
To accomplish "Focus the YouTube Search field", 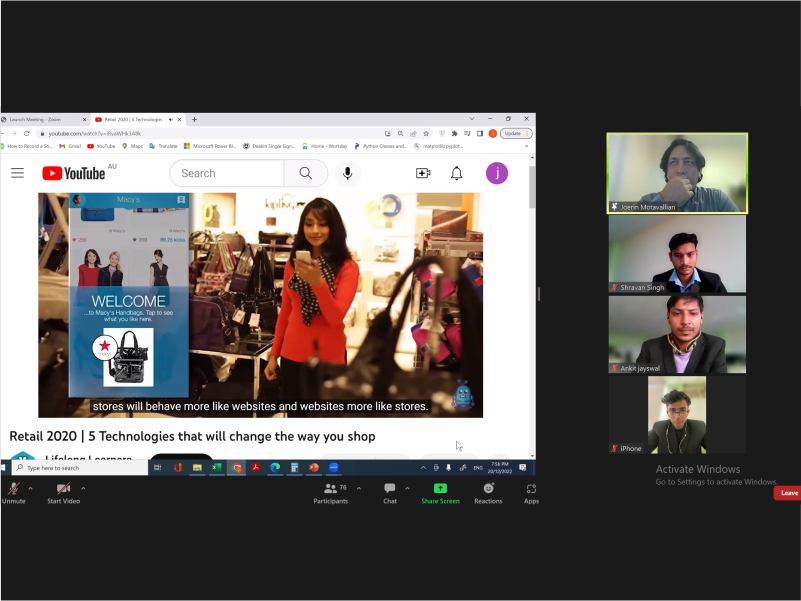I will click(x=227, y=173).
